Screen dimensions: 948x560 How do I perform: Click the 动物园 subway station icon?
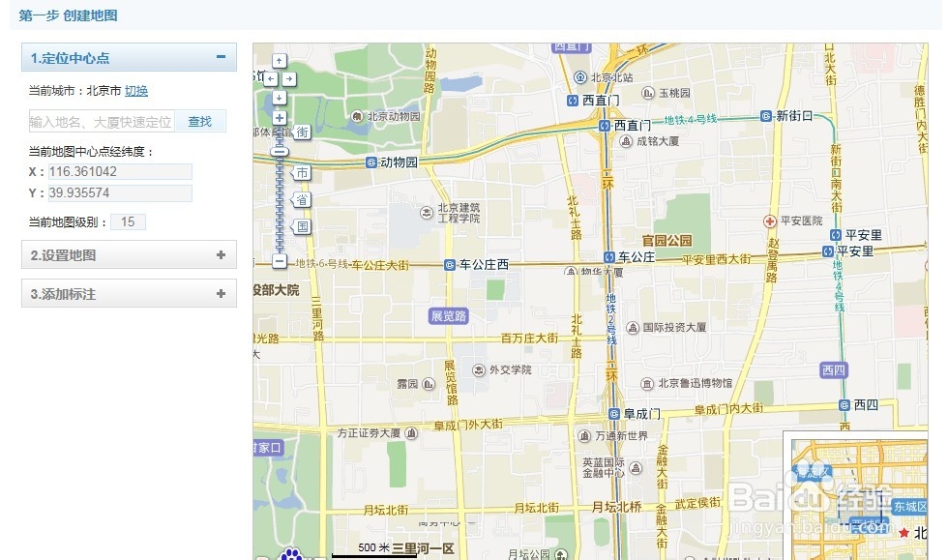coord(371,162)
